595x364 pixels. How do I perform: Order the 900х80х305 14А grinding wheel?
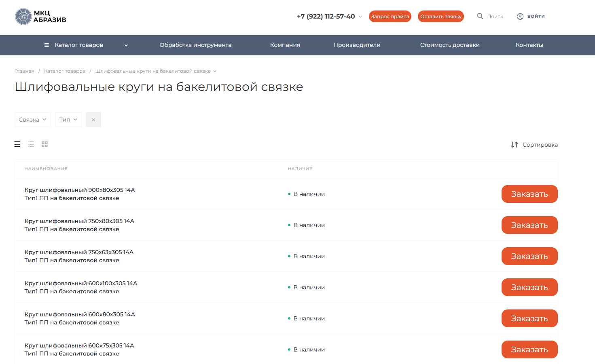click(x=529, y=194)
